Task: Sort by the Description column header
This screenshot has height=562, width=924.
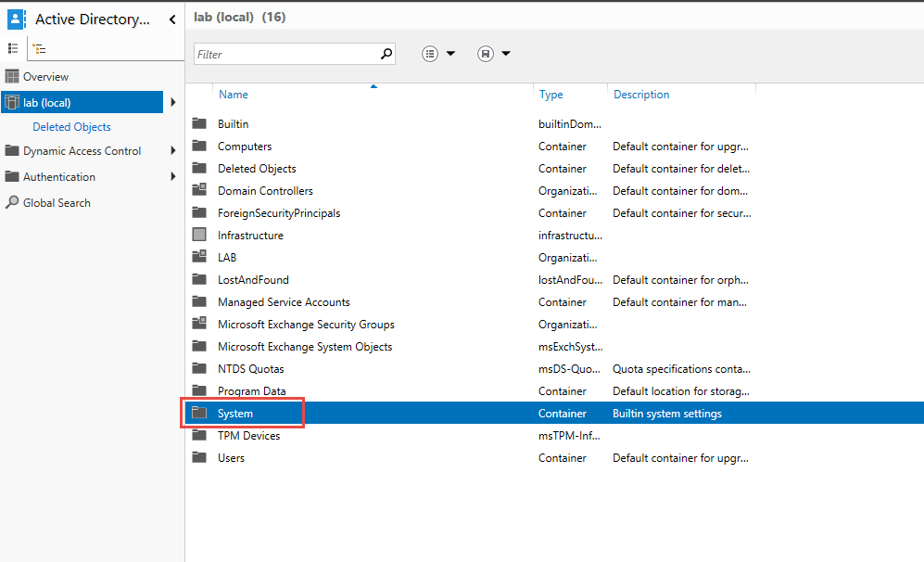Action: tap(641, 95)
